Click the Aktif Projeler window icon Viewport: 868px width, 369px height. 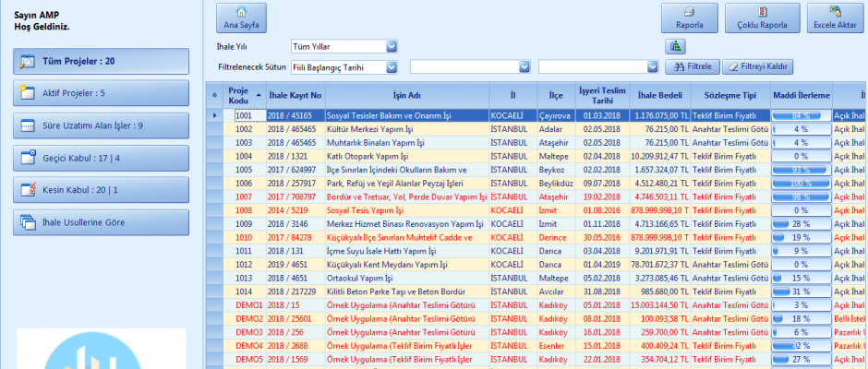point(27,93)
